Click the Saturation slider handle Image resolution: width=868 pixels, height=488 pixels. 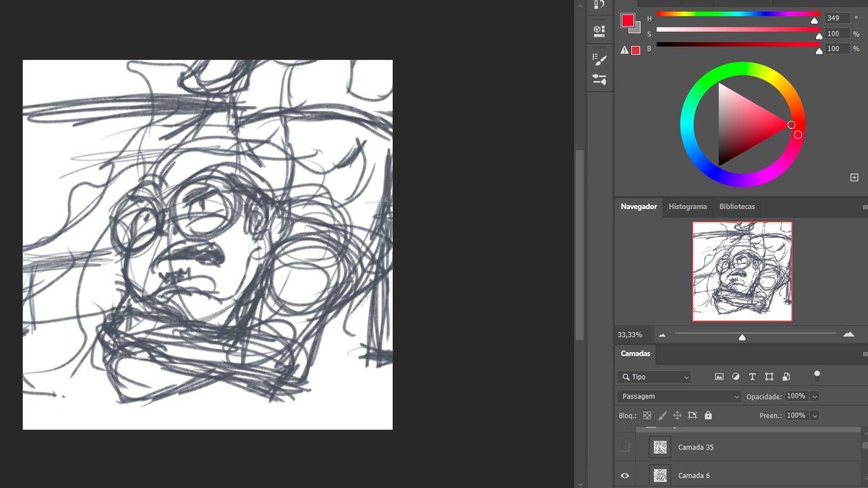pyautogui.click(x=819, y=36)
